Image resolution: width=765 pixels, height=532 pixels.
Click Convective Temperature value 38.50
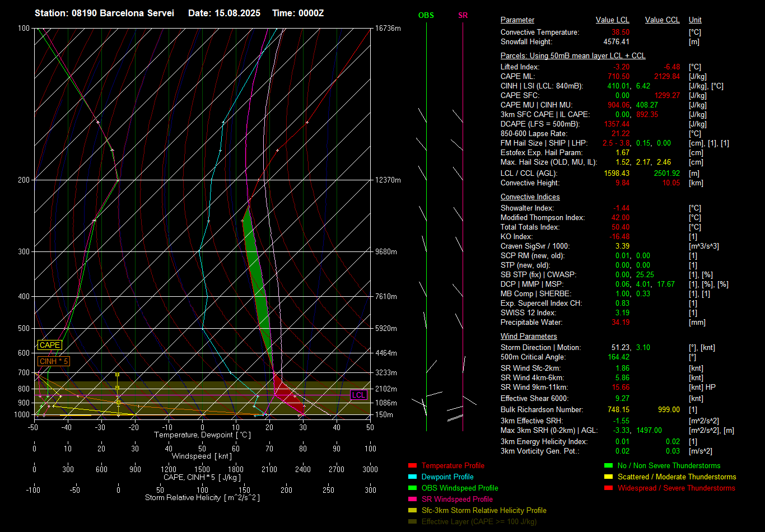coord(621,32)
